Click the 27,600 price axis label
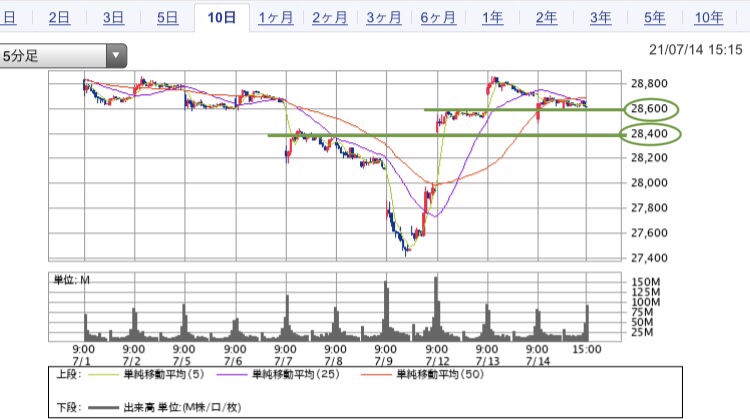Screen dimensions: 750x419 649,233
